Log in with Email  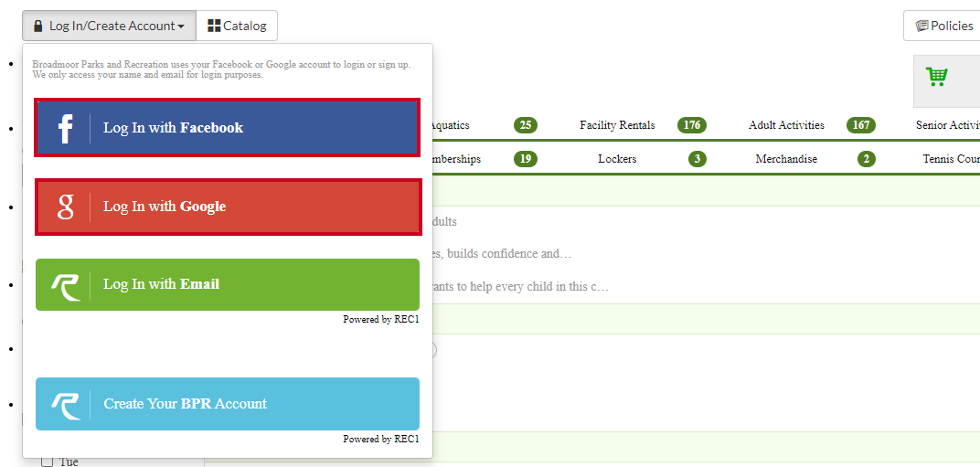point(228,284)
